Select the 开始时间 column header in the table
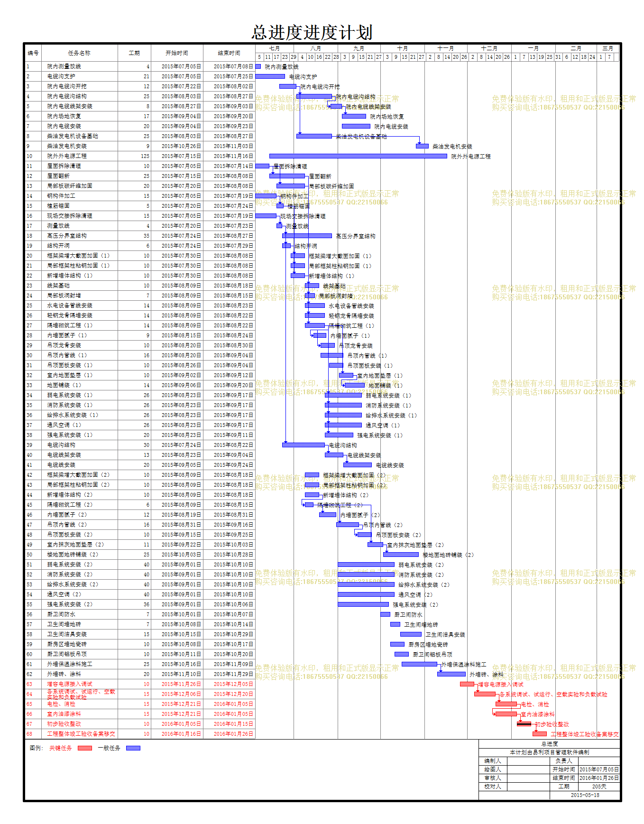 (177, 53)
